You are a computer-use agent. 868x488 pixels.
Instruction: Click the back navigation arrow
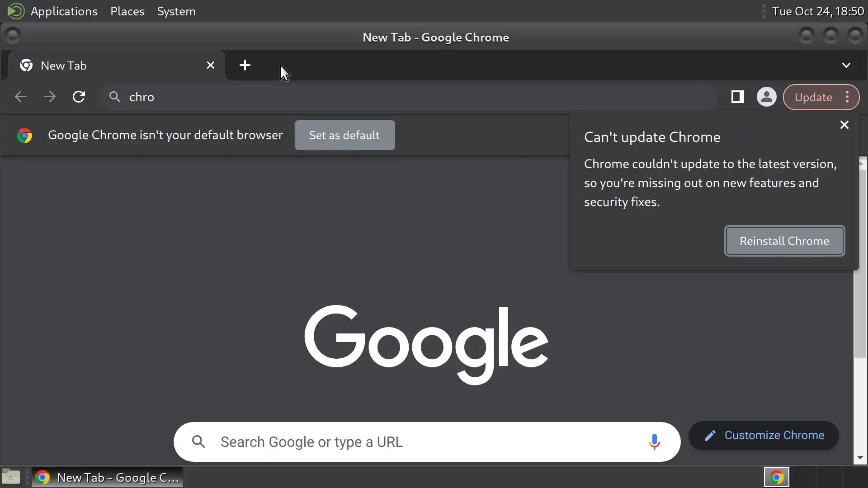[x=21, y=97]
